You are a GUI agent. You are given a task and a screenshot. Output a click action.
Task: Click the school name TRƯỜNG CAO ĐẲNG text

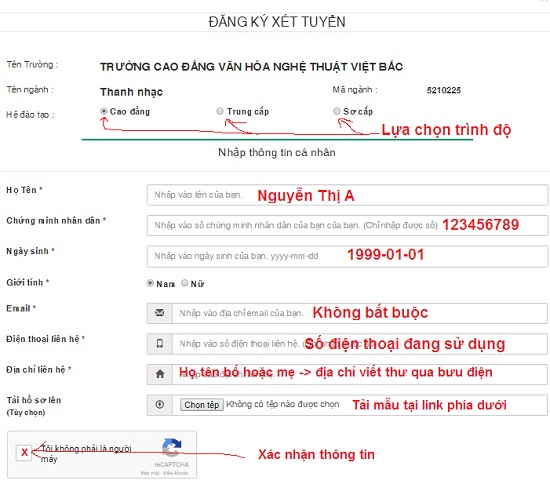tap(251, 67)
